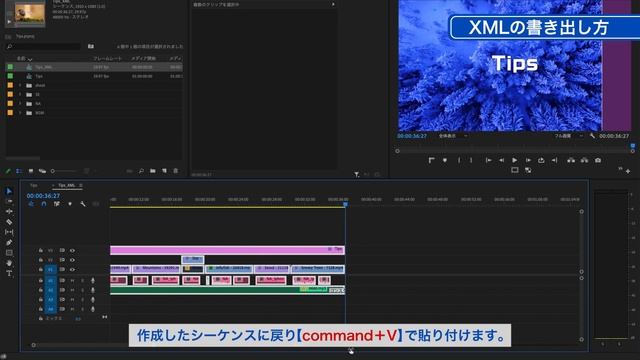Add marker in Program Monitor controls
Screen dimensions: 640x360
[x=445, y=160]
